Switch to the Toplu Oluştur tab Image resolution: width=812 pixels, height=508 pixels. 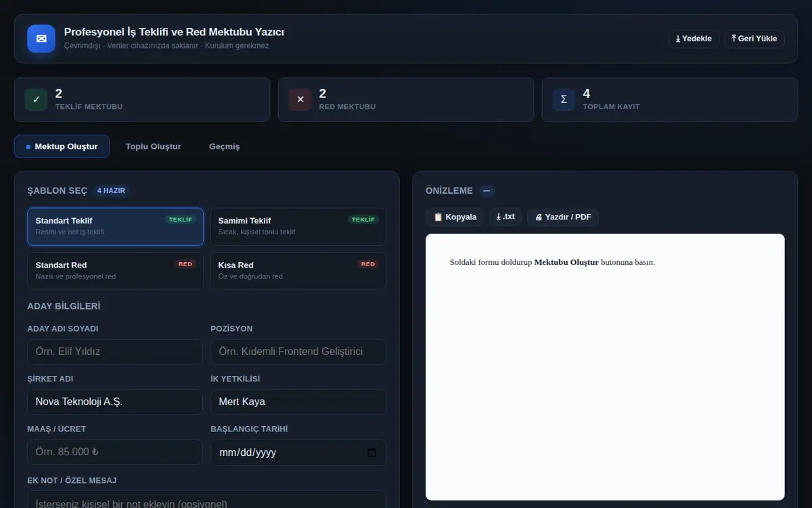coord(153,146)
